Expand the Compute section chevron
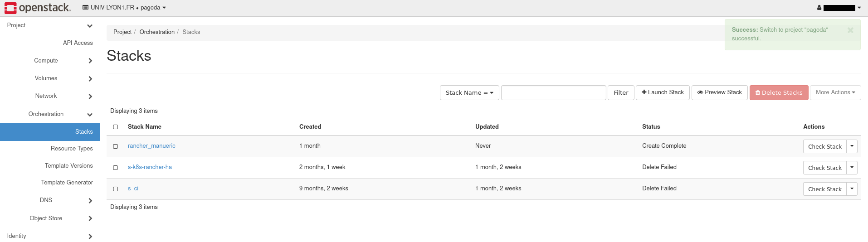868x242 pixels. [x=90, y=61]
